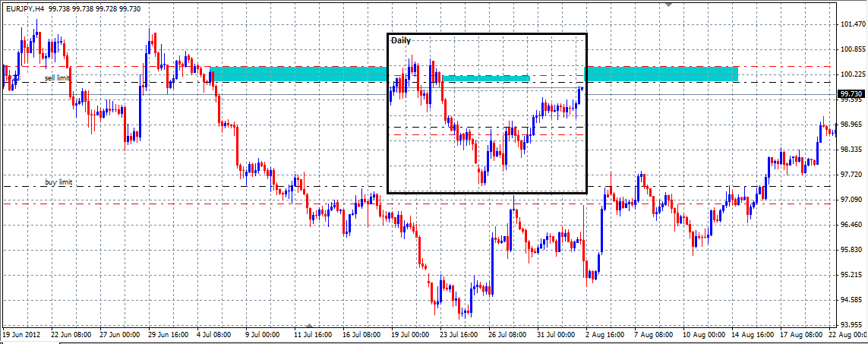Image resolution: width=868 pixels, height=344 pixels.
Task: Click the gray triangle marker at chart top
Action: 668,4
